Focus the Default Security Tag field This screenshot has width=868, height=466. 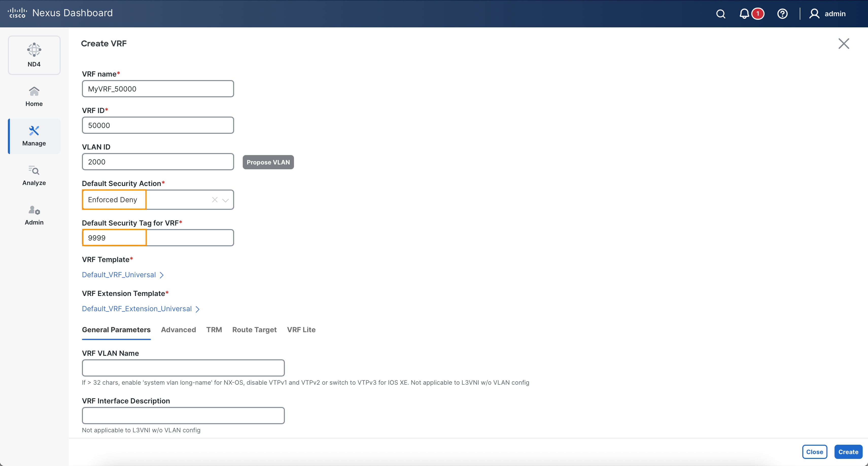tap(158, 238)
